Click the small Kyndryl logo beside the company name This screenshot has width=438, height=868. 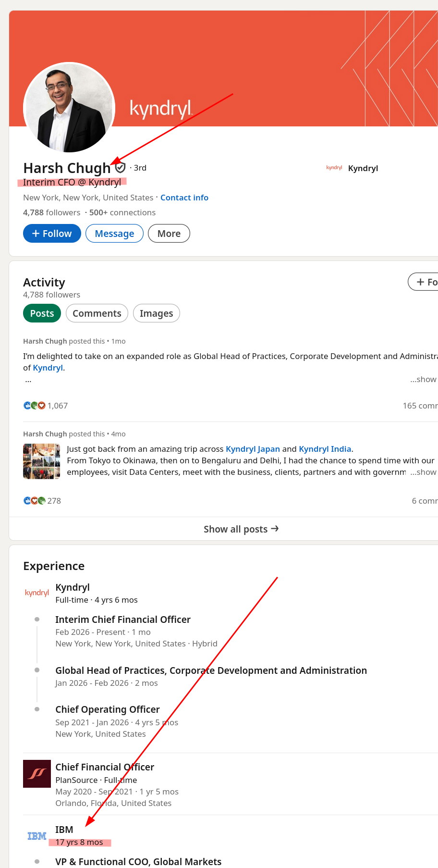(x=334, y=168)
